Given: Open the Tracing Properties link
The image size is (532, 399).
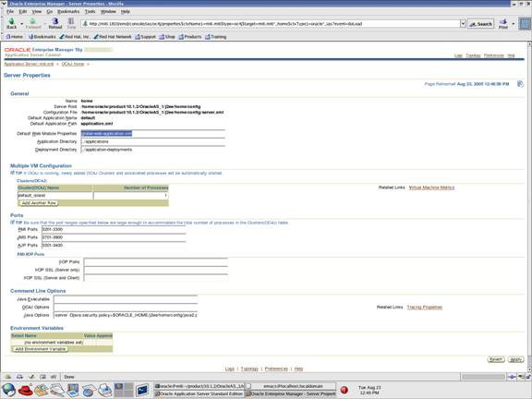Looking at the screenshot, I should (425, 307).
